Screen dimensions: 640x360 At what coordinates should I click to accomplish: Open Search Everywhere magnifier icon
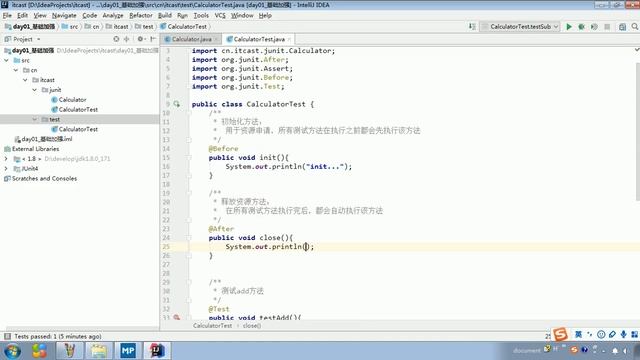coord(635,27)
